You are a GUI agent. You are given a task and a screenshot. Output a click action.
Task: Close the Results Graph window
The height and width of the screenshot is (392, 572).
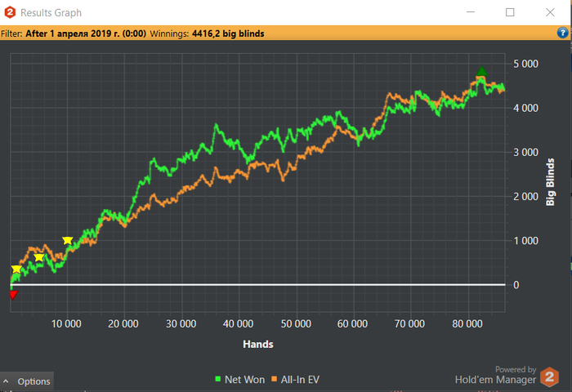pyautogui.click(x=550, y=12)
